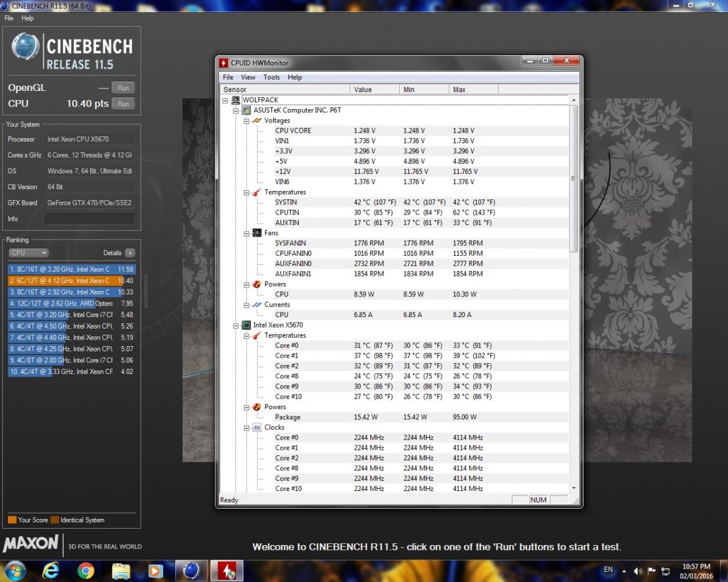
Task: Click scroll up arrow in HWMonitor
Action: point(574,100)
